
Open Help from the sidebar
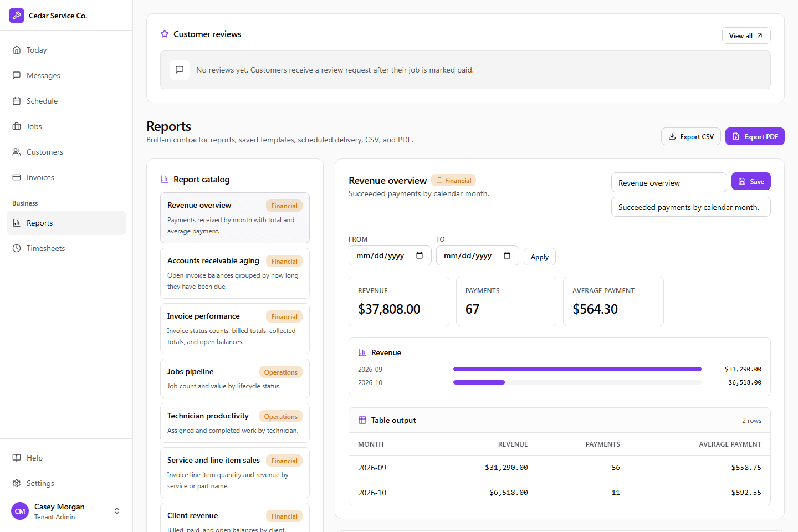(66, 458)
